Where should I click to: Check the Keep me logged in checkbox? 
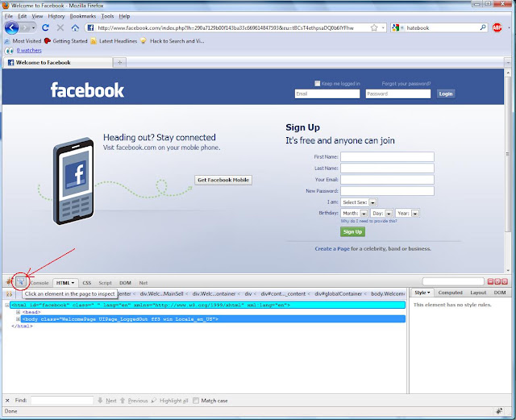click(317, 83)
